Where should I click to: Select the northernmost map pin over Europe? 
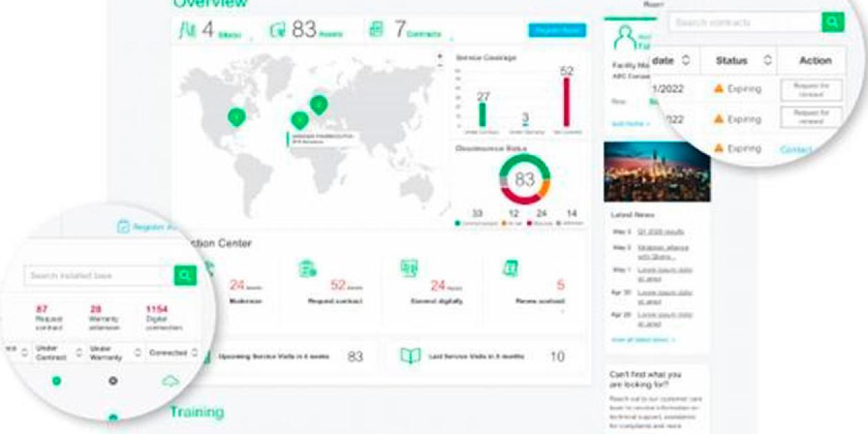tap(318, 105)
